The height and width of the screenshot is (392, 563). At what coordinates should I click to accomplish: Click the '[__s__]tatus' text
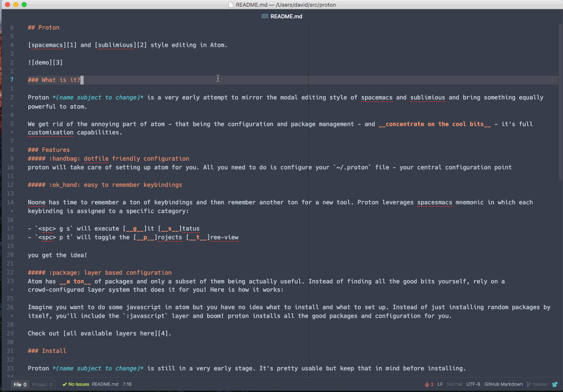tap(179, 228)
